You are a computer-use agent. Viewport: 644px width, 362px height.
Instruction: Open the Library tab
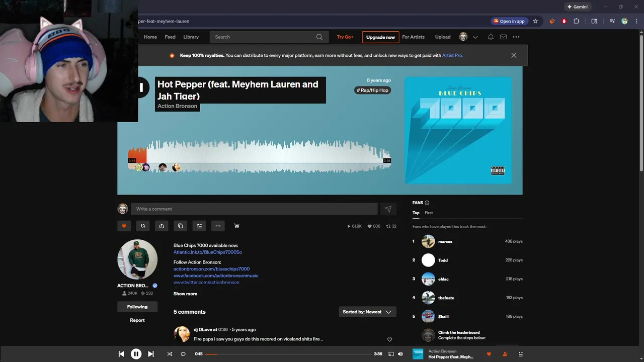point(191,37)
